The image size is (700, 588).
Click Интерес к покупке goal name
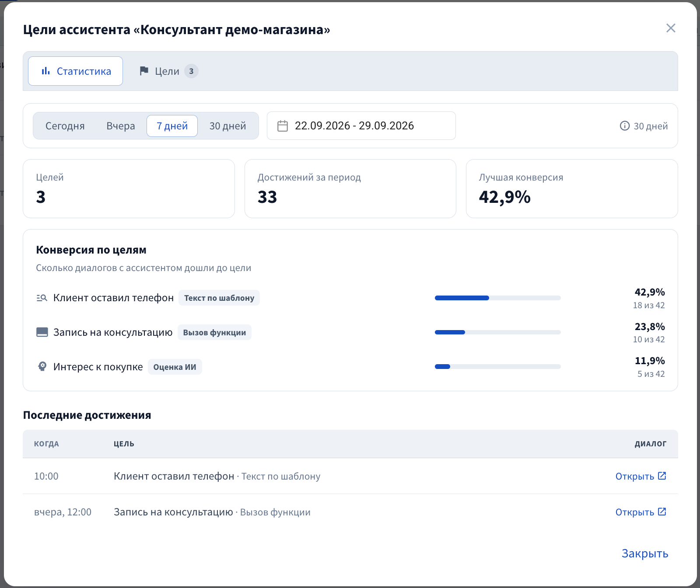pyautogui.click(x=98, y=367)
